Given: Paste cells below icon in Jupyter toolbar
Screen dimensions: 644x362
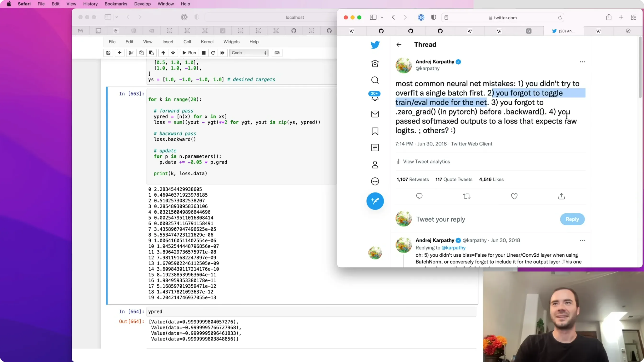Looking at the screenshot, I should (151, 53).
